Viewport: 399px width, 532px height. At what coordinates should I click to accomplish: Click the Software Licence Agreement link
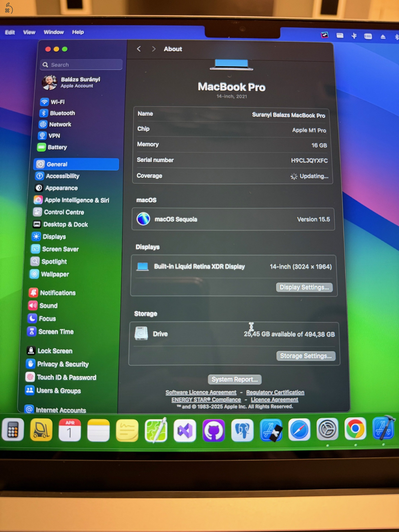(201, 392)
